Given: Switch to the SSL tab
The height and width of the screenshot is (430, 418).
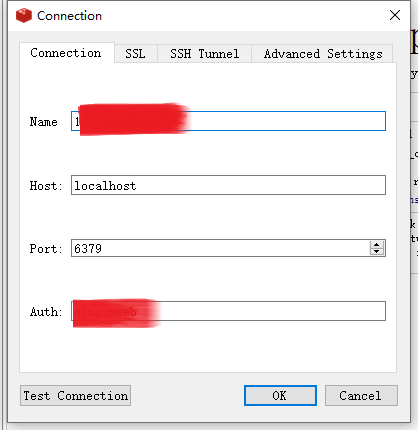Looking at the screenshot, I should pos(136,54).
